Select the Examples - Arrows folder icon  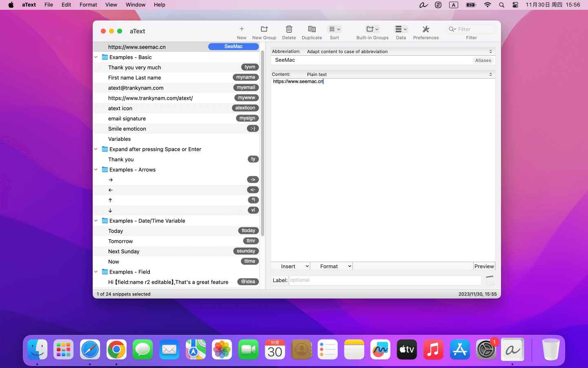point(105,170)
